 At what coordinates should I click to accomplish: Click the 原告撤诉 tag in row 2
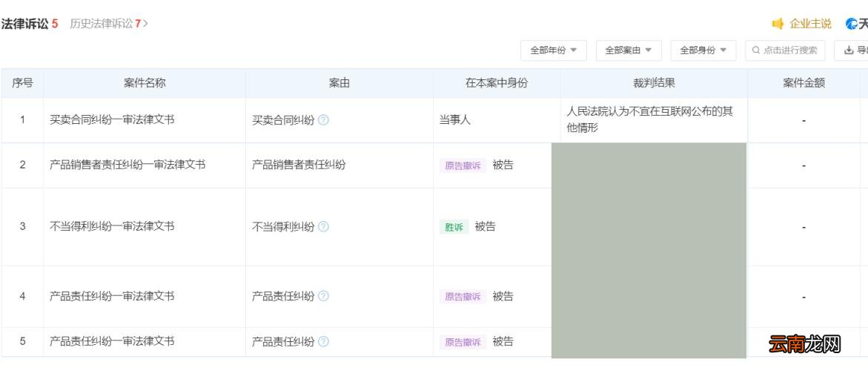(463, 165)
